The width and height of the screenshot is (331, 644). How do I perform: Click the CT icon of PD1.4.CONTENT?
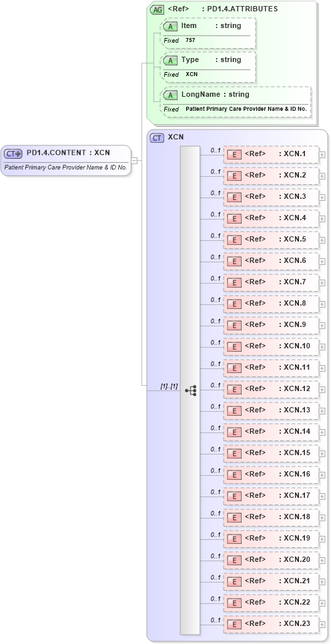[13, 153]
